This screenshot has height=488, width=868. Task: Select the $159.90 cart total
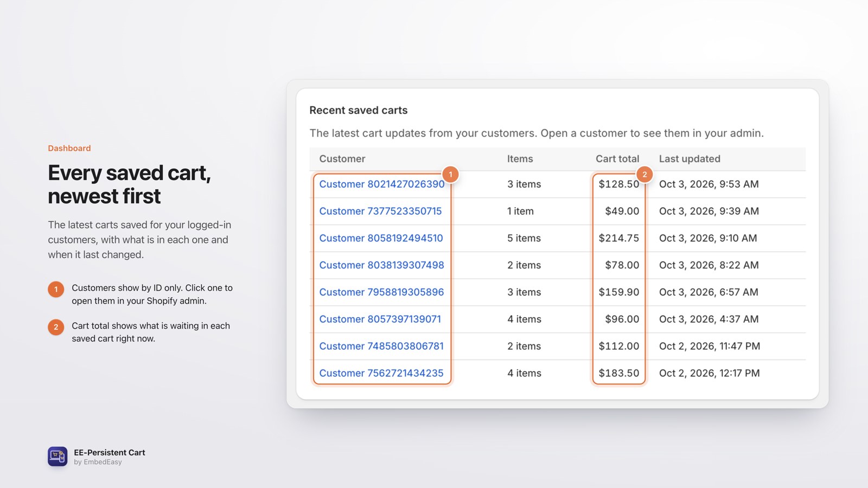click(x=619, y=292)
